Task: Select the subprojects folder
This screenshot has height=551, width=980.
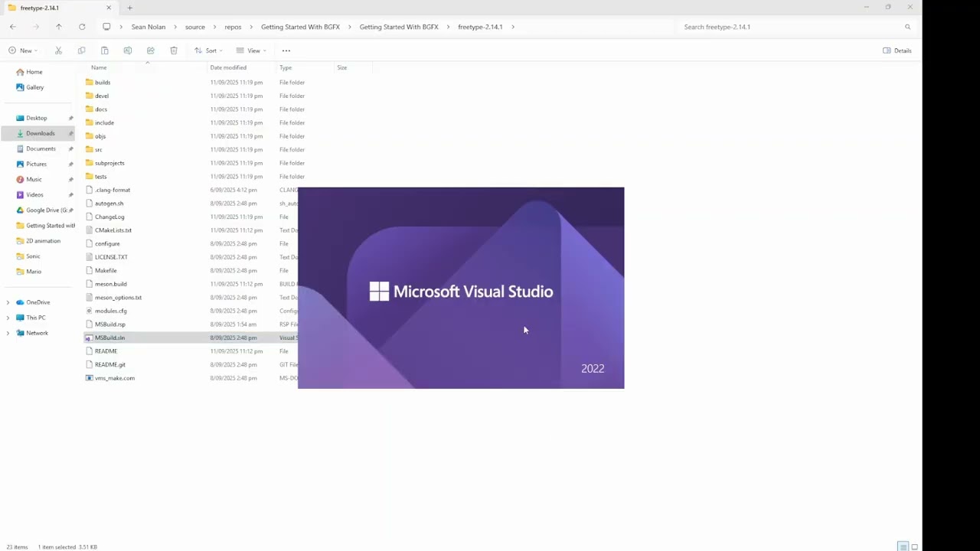Action: point(109,163)
